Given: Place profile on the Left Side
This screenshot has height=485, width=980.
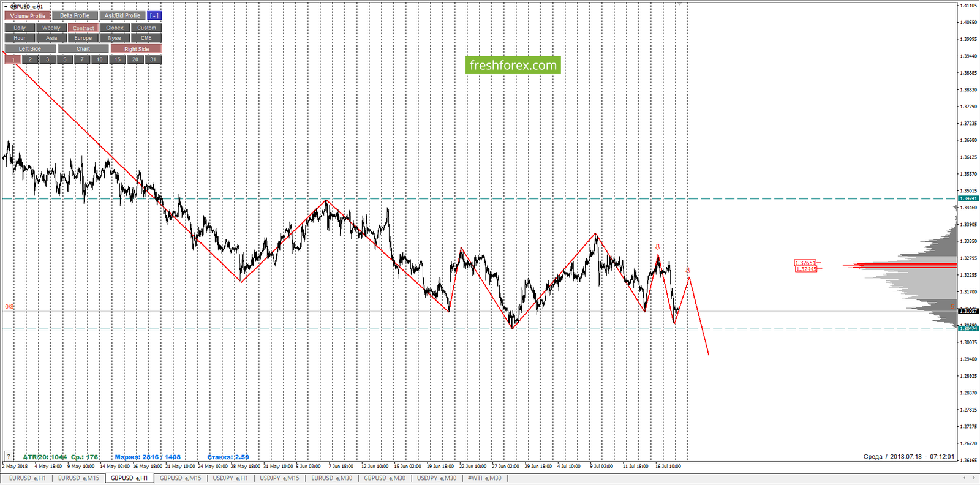Looking at the screenshot, I should click(30, 49).
